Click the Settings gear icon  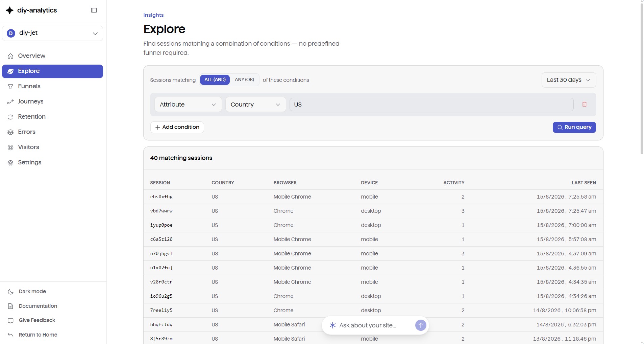[x=10, y=163]
